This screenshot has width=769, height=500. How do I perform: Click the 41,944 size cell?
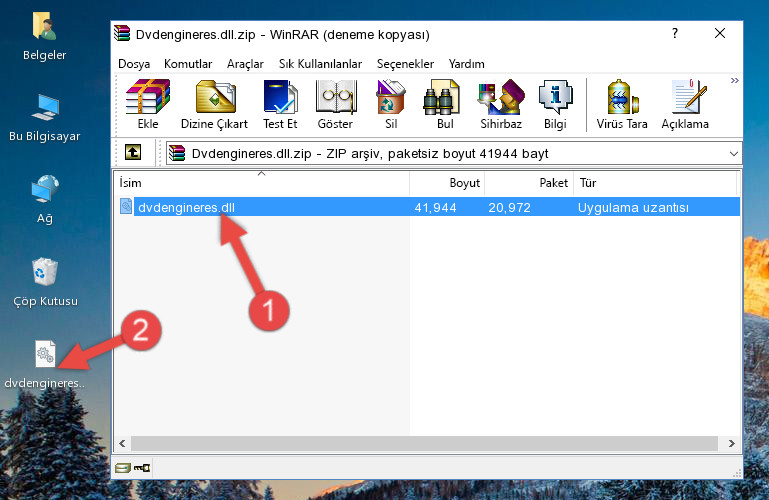coord(435,207)
